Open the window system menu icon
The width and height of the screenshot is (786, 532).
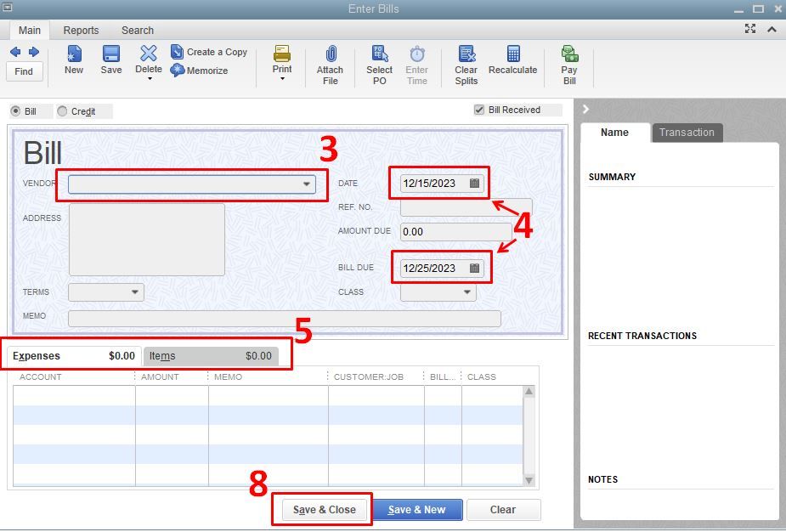tap(8, 7)
